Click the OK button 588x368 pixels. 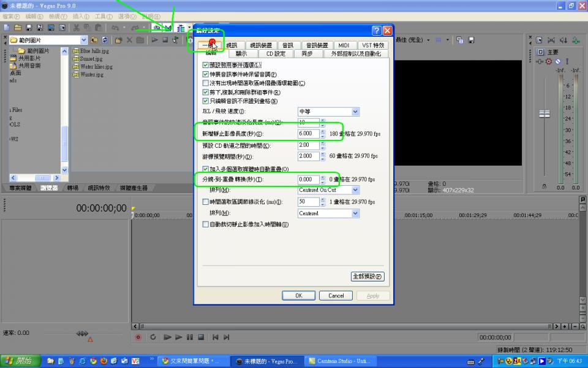pos(298,295)
